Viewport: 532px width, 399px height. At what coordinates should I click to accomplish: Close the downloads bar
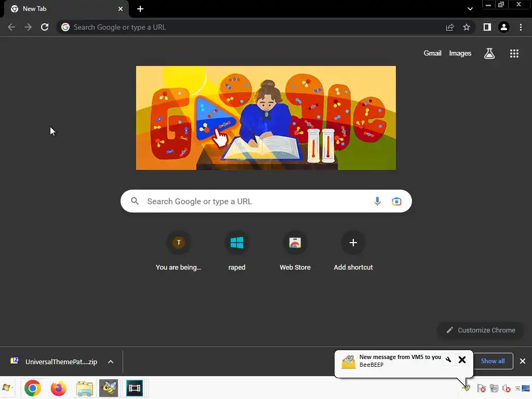(523, 361)
